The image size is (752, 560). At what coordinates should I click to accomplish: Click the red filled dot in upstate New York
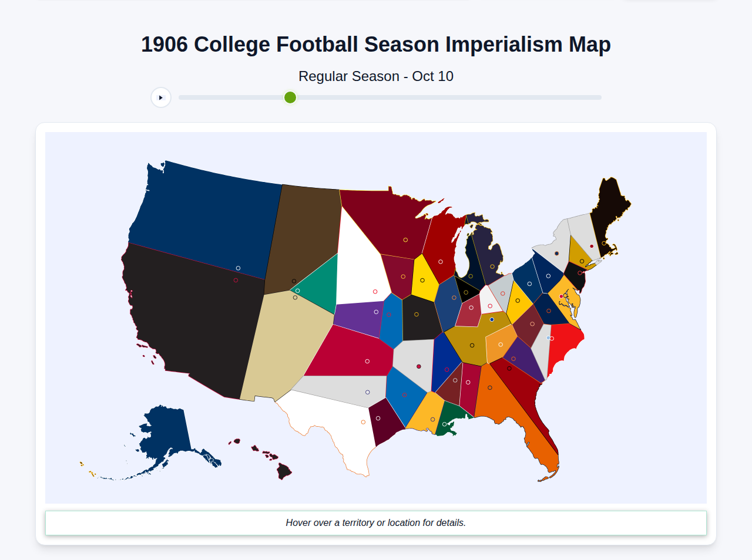pos(591,247)
